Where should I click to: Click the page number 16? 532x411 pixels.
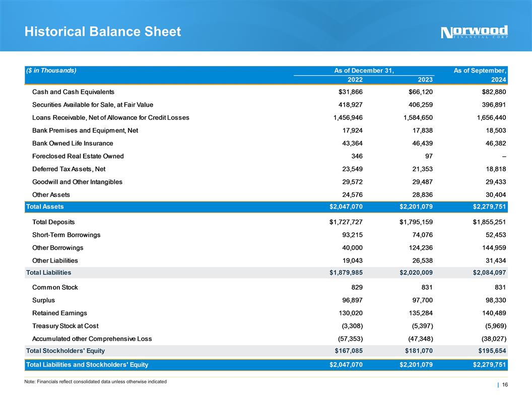(x=504, y=385)
